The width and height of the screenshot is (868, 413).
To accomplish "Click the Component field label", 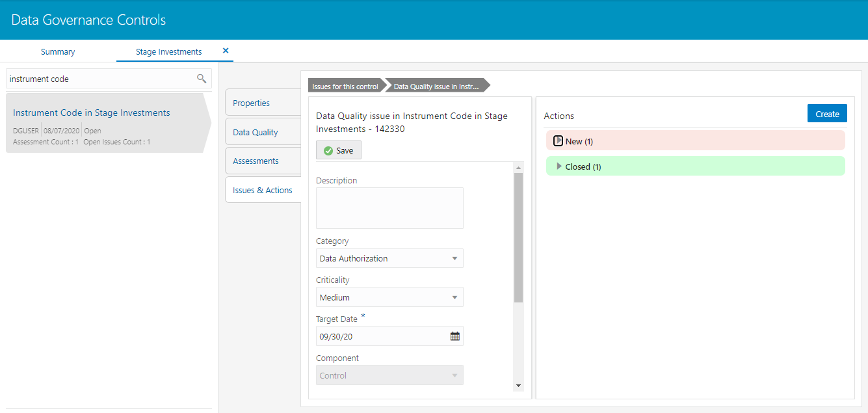I will (337, 358).
